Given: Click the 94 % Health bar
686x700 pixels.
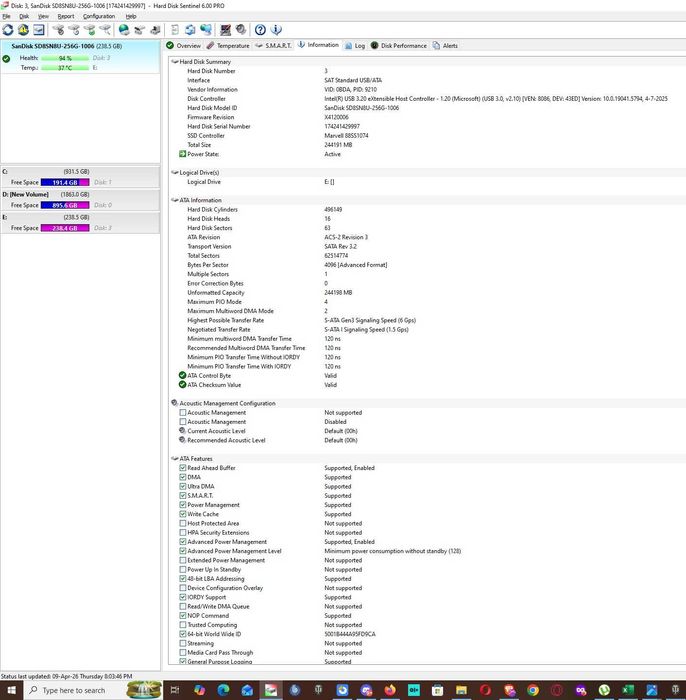Looking at the screenshot, I should click(65, 58).
